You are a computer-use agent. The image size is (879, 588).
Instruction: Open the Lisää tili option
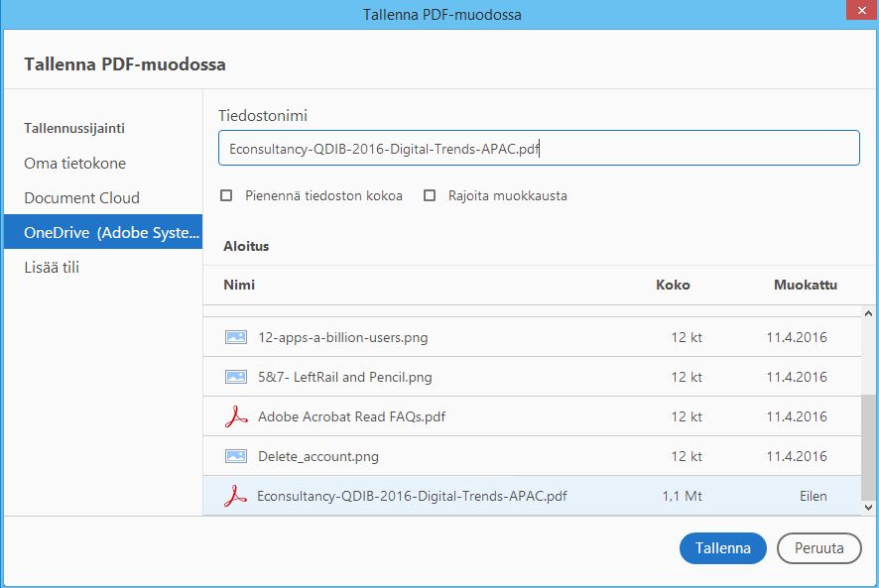[52, 267]
